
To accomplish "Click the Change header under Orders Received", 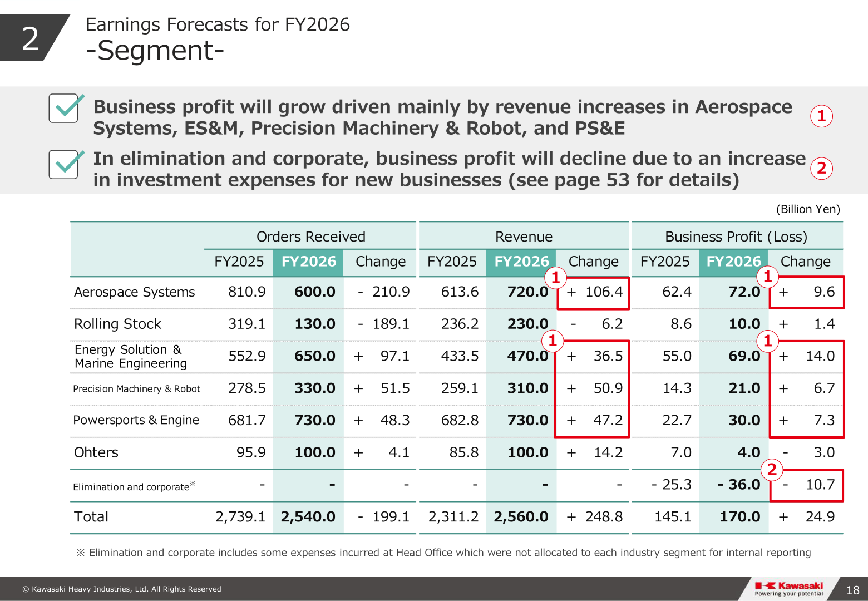I will click(381, 262).
